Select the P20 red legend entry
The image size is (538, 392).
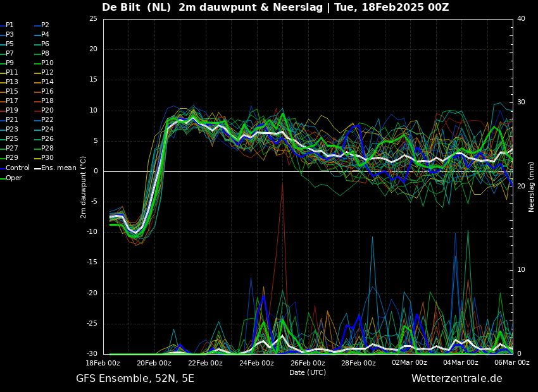[44, 111]
